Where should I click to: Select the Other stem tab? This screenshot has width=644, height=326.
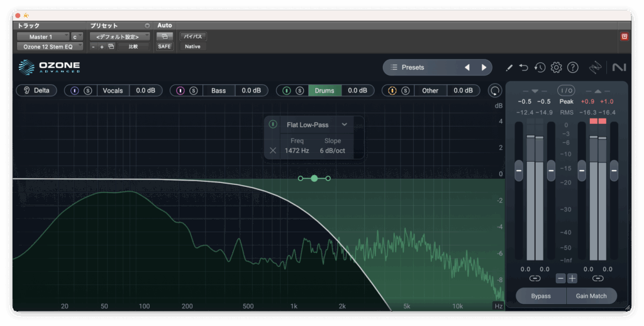430,91
